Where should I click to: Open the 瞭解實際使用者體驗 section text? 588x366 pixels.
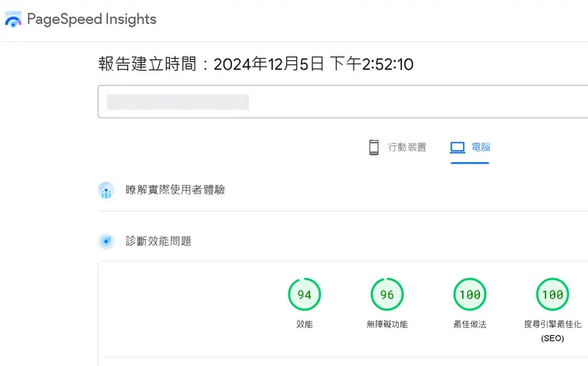pos(175,191)
